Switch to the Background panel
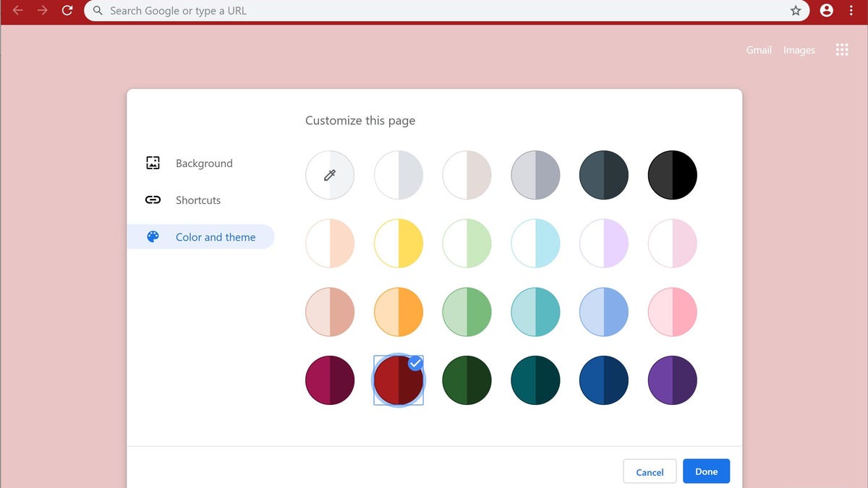Image resolution: width=868 pixels, height=488 pixels. pyautogui.click(x=204, y=163)
